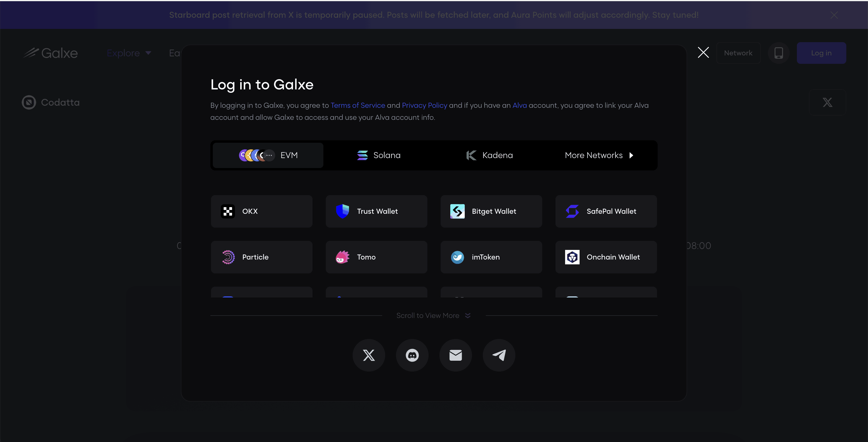The image size is (868, 442).
Task: Click Scroll to View More
Action: [x=433, y=316]
